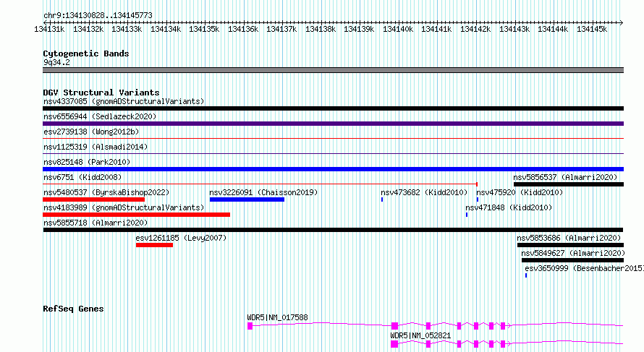Click the blue bar under nsv3226091 Chaisson2019
The image size is (644, 352).
pos(247,199)
